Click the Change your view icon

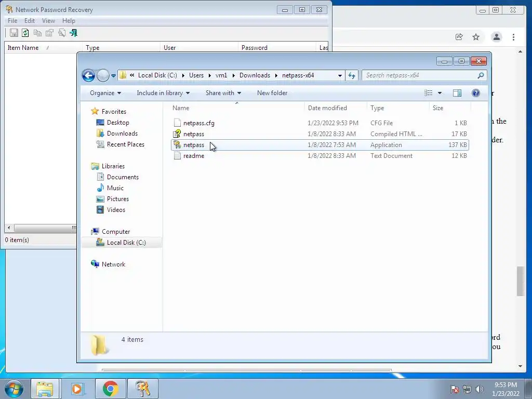429,93
